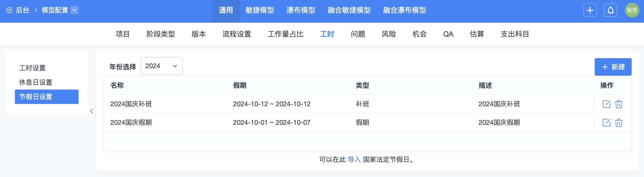Open the 2024 year selection dropdown
Viewport: 644px width, 177px height.
[x=162, y=66]
